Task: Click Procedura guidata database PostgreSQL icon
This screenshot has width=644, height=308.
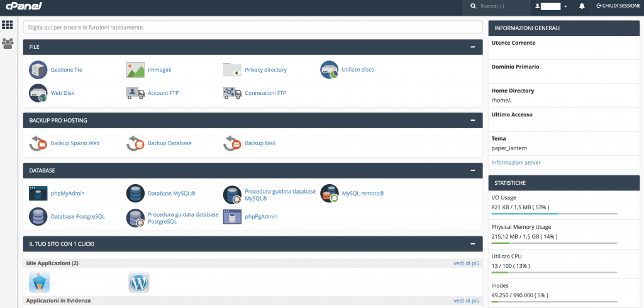Action: [135, 218]
